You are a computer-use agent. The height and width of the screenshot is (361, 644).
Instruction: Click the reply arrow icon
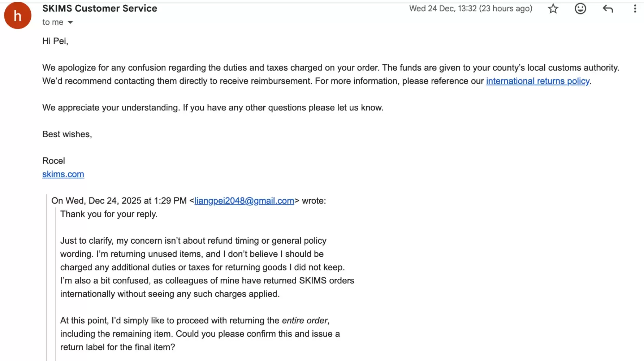[x=608, y=9]
